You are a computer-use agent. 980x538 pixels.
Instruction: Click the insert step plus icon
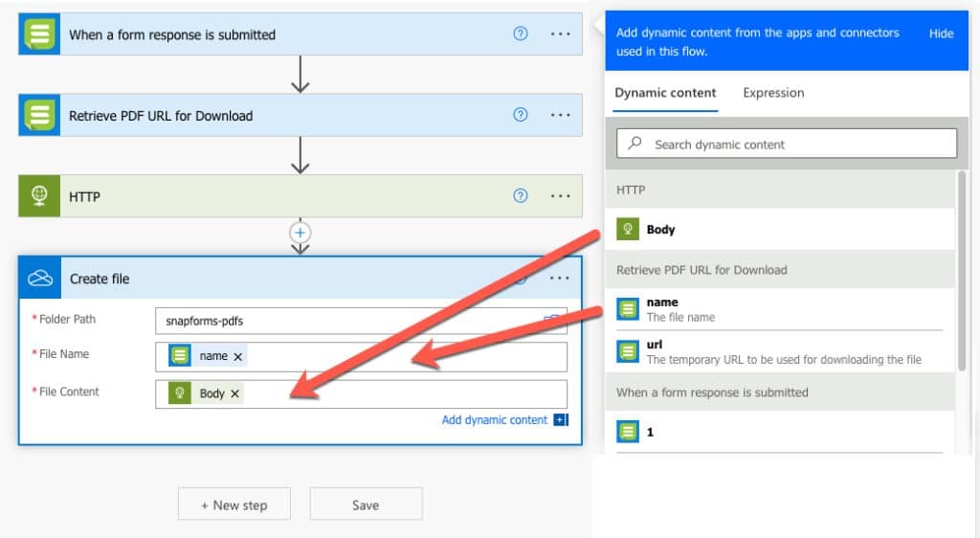(301, 233)
